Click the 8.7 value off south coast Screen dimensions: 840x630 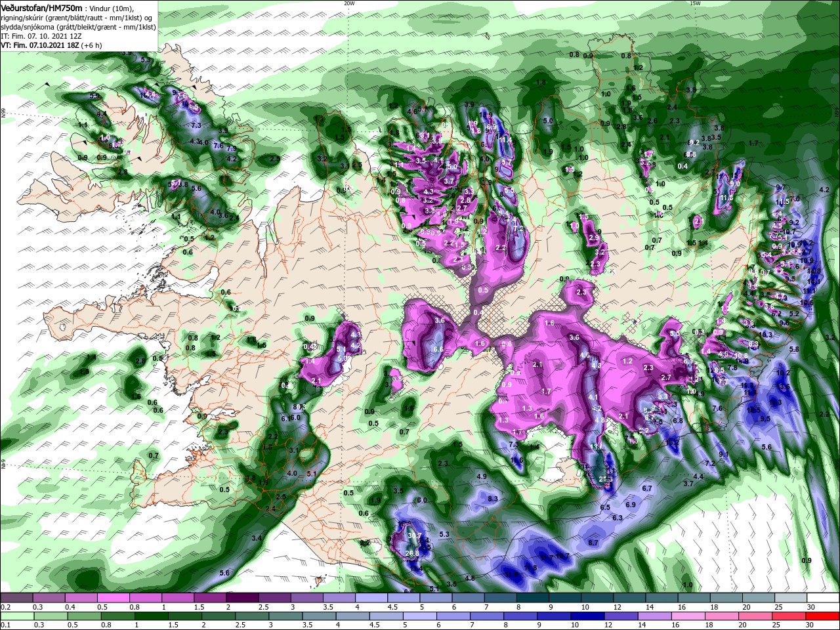point(593,543)
